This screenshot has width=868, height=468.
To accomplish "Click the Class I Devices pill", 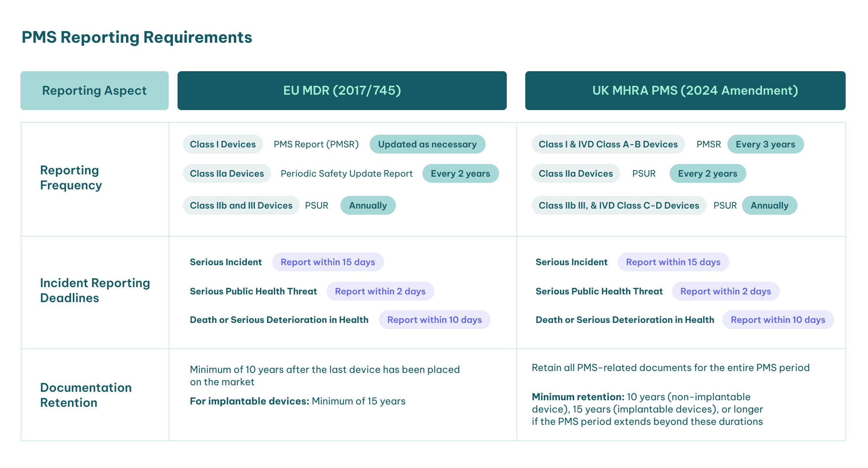I will pos(223,144).
